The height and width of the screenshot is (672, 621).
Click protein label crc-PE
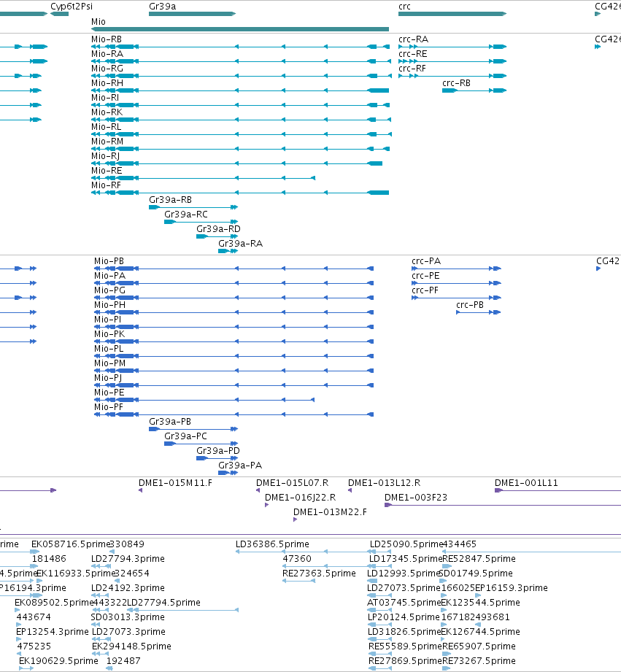point(425,276)
